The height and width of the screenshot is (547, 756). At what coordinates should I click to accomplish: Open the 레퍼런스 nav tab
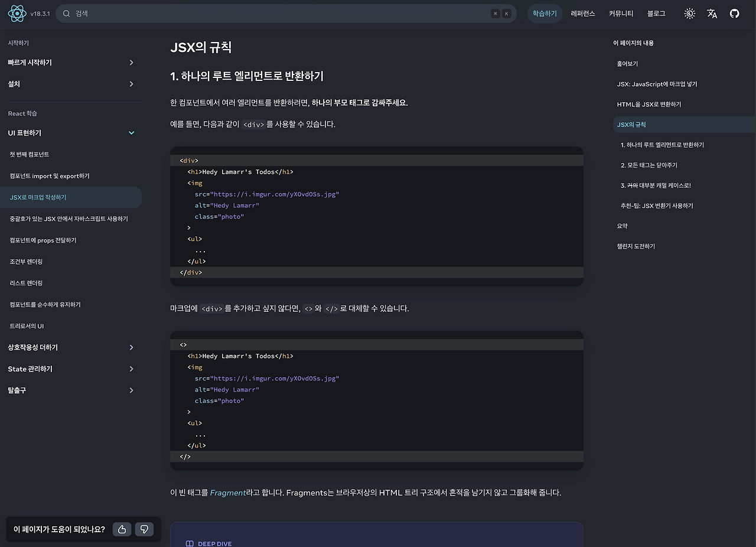point(583,14)
